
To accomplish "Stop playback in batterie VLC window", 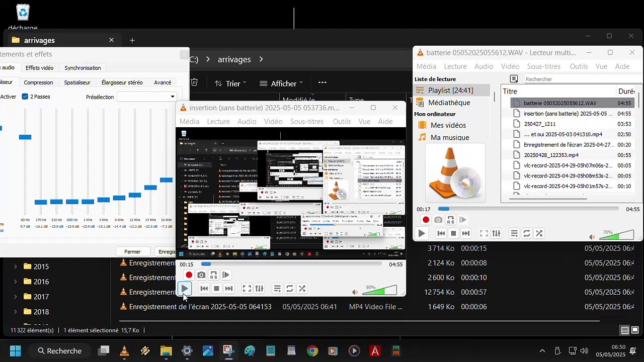I will (453, 233).
